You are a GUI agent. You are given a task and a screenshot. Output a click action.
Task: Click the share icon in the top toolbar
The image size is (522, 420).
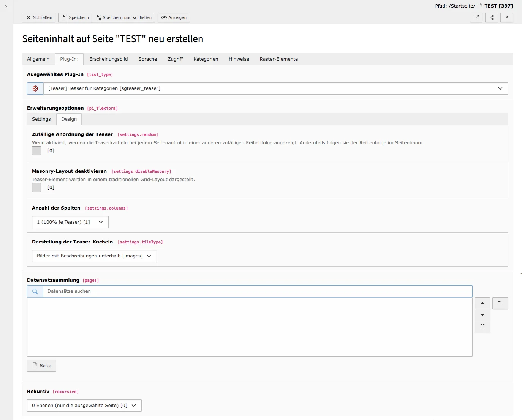pyautogui.click(x=491, y=17)
